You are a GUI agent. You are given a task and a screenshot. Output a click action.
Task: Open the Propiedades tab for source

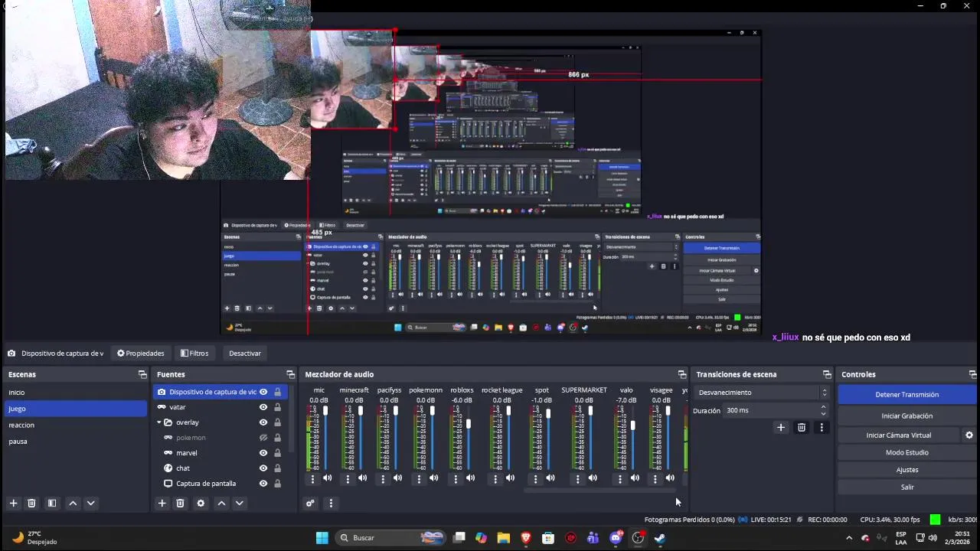coord(141,354)
